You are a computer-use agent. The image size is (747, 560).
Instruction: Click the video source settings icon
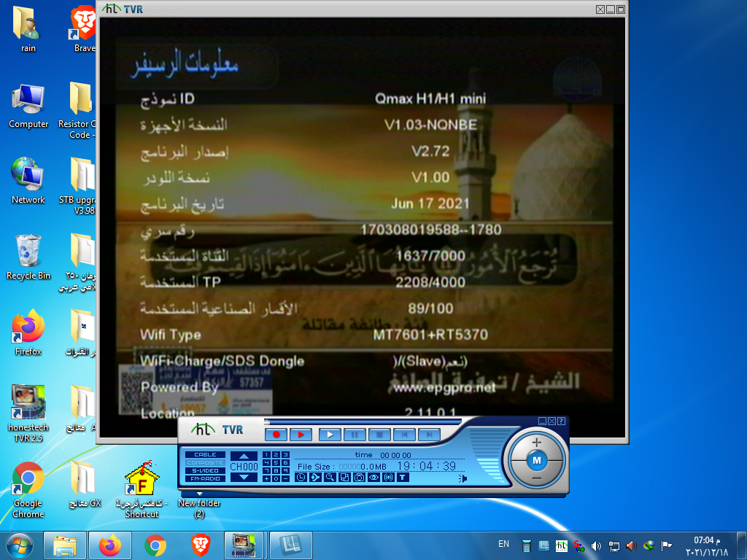point(315,477)
